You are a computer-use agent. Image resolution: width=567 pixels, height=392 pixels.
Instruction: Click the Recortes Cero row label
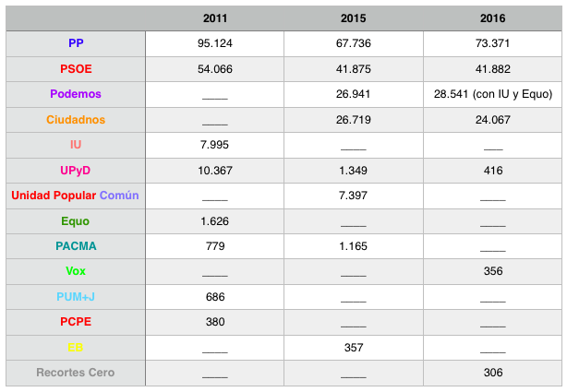pyautogui.click(x=76, y=373)
